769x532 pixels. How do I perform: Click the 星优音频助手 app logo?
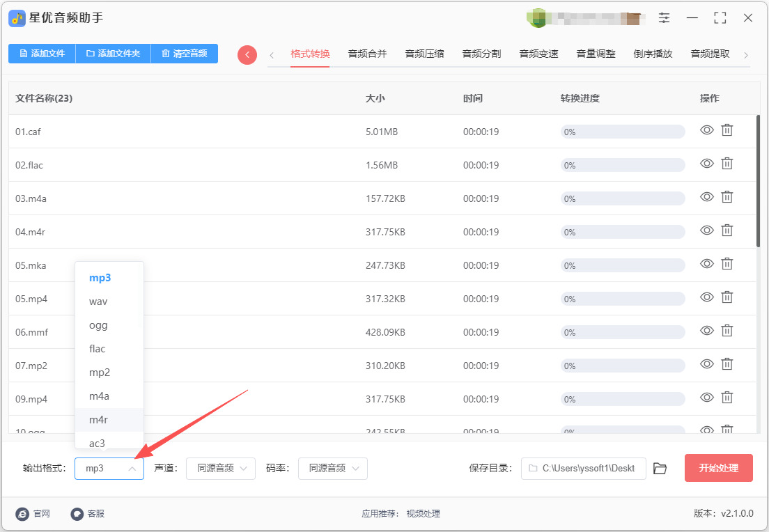pos(17,18)
